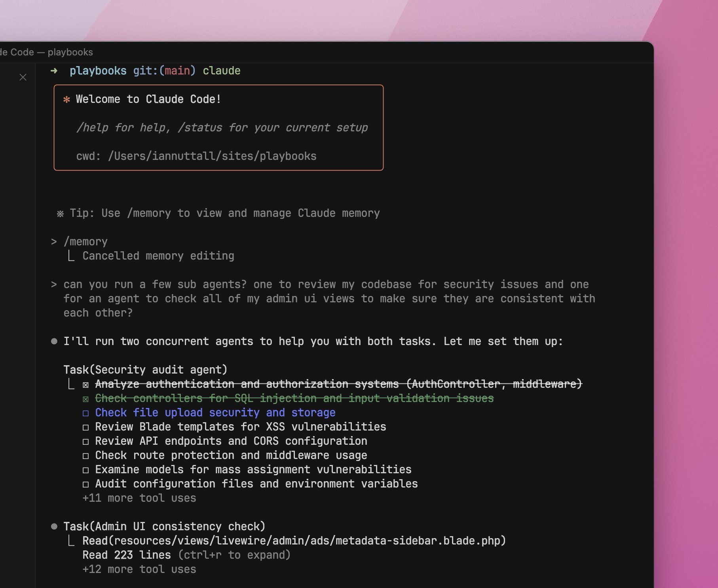Click the checkbox for Check file upload security
Image resolution: width=718 pixels, height=588 pixels.
click(x=85, y=413)
